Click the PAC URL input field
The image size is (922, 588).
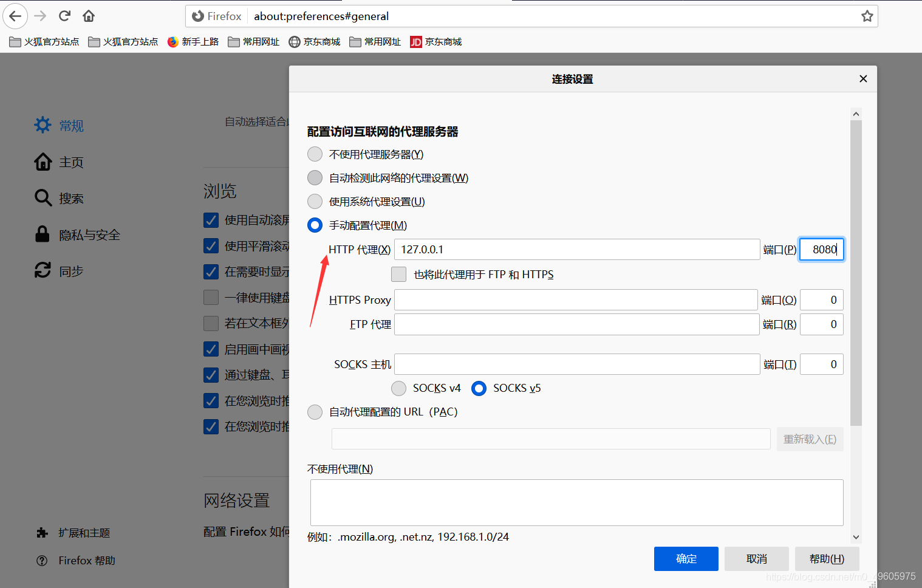point(551,439)
